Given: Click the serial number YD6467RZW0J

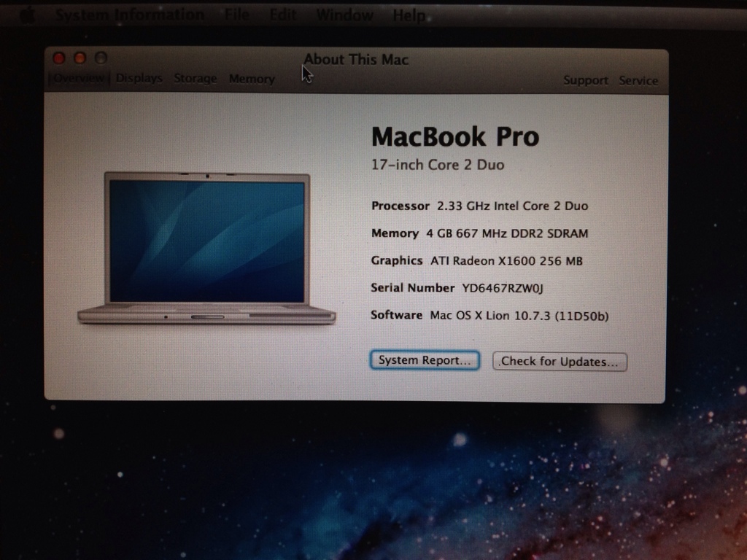Looking at the screenshot, I should tap(503, 288).
